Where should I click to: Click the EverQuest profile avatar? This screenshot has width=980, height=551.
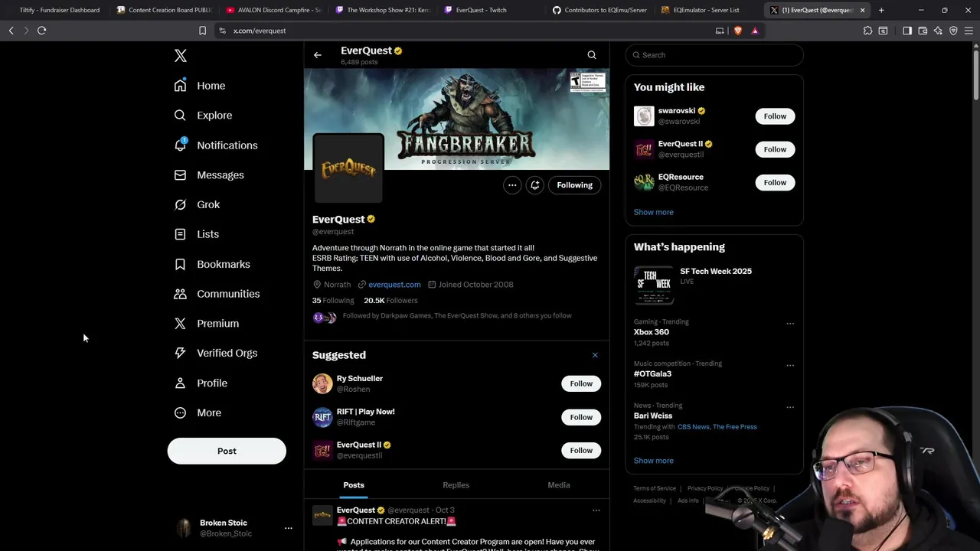click(x=348, y=168)
